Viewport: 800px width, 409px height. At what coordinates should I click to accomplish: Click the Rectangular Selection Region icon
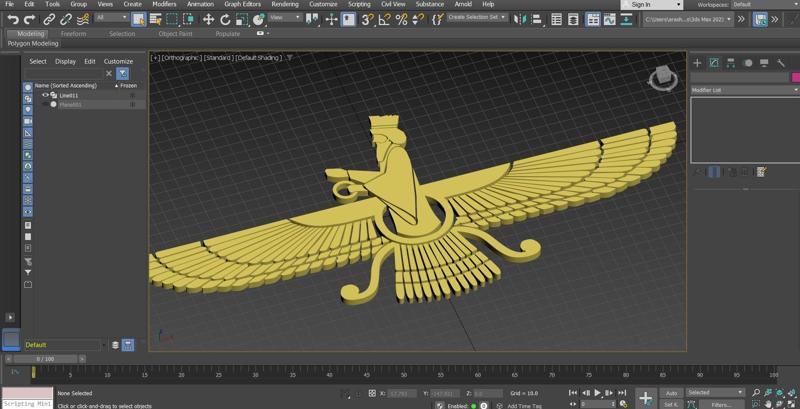point(172,20)
